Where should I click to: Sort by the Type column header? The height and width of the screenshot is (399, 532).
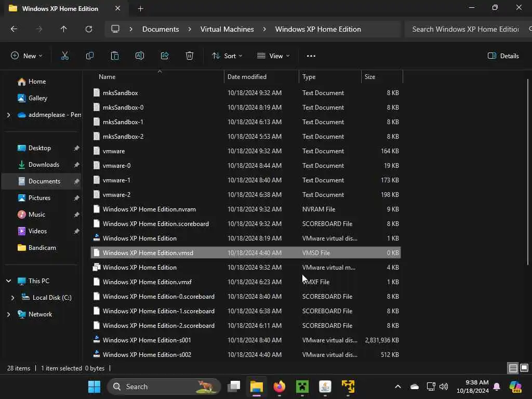pyautogui.click(x=330, y=77)
